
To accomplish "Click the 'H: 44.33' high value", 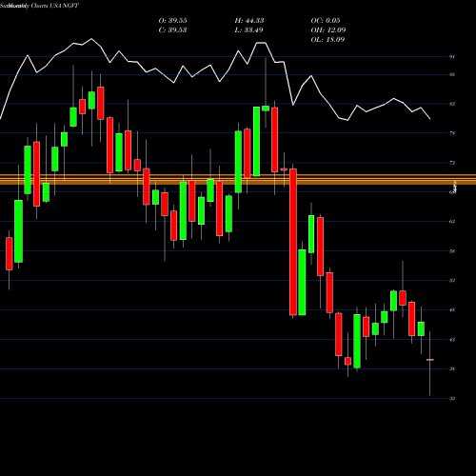I will [x=249, y=21].
